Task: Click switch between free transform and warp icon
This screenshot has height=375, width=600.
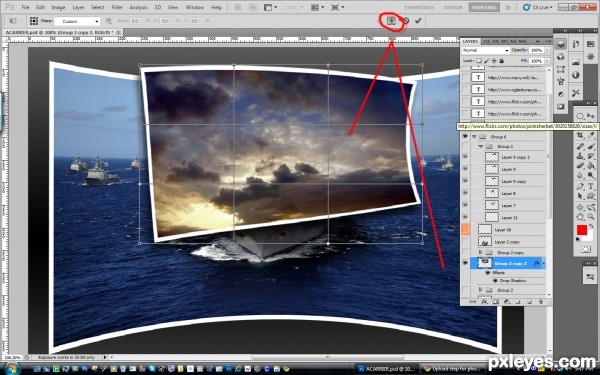Action: 391,21
